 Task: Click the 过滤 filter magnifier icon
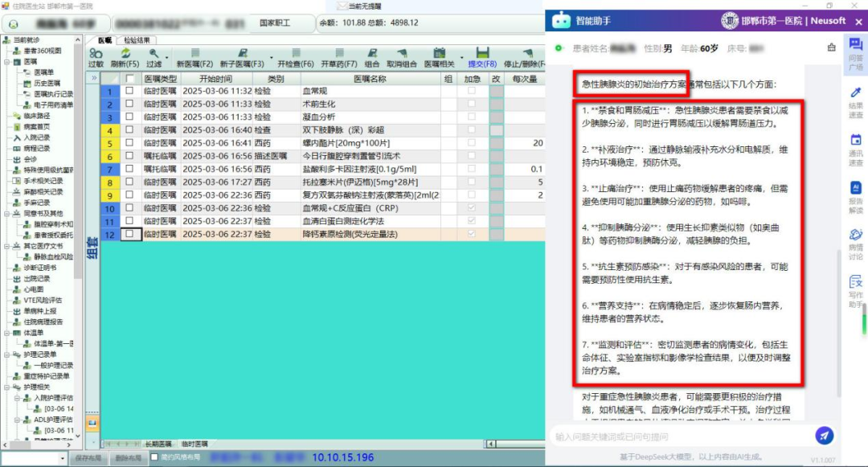[x=154, y=53]
